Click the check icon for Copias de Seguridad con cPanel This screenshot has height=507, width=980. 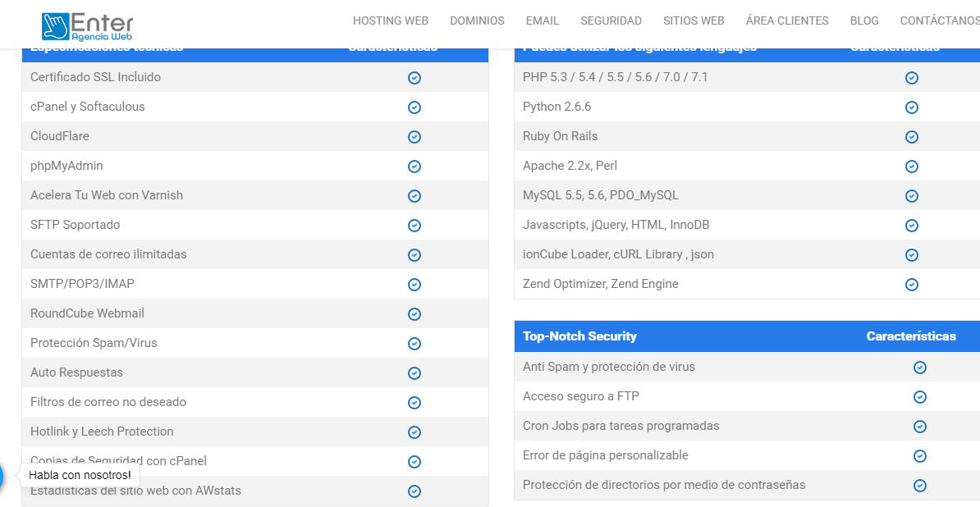pyautogui.click(x=414, y=462)
